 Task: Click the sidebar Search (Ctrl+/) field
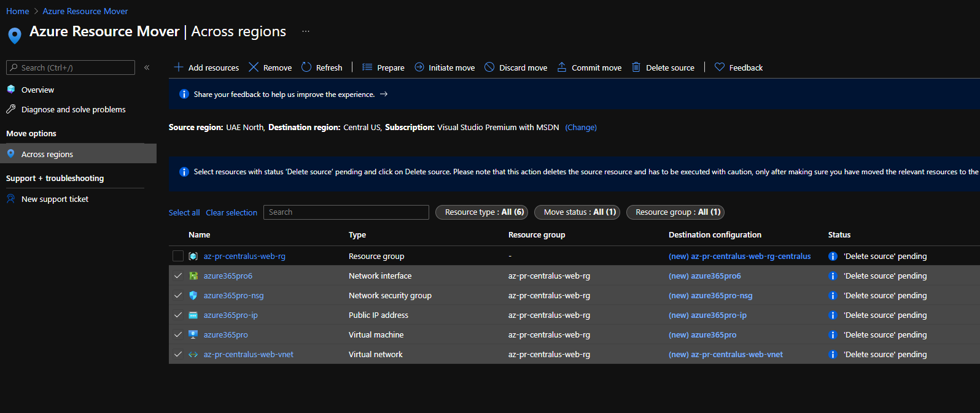click(71, 68)
